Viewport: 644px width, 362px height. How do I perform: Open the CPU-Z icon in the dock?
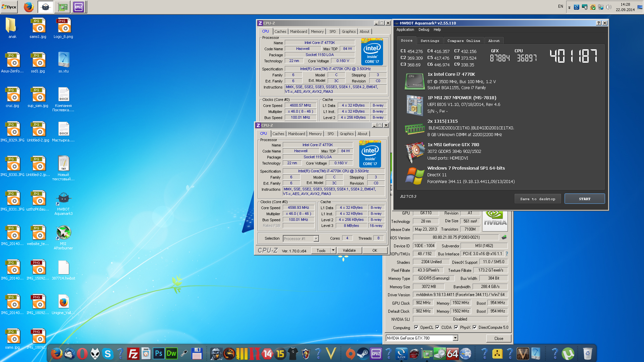(376, 353)
